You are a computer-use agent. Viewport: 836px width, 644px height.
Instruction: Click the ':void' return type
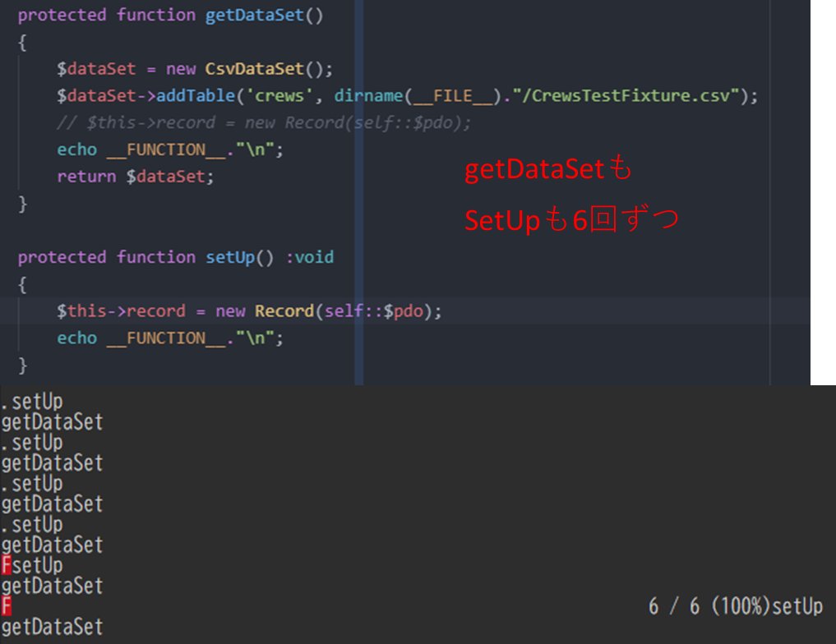[x=310, y=257]
